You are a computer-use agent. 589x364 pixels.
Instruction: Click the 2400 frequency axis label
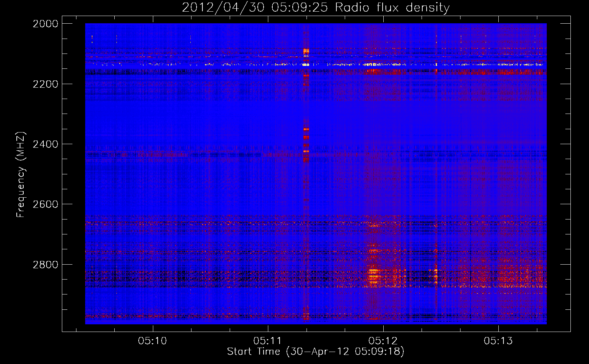pyautogui.click(x=46, y=144)
